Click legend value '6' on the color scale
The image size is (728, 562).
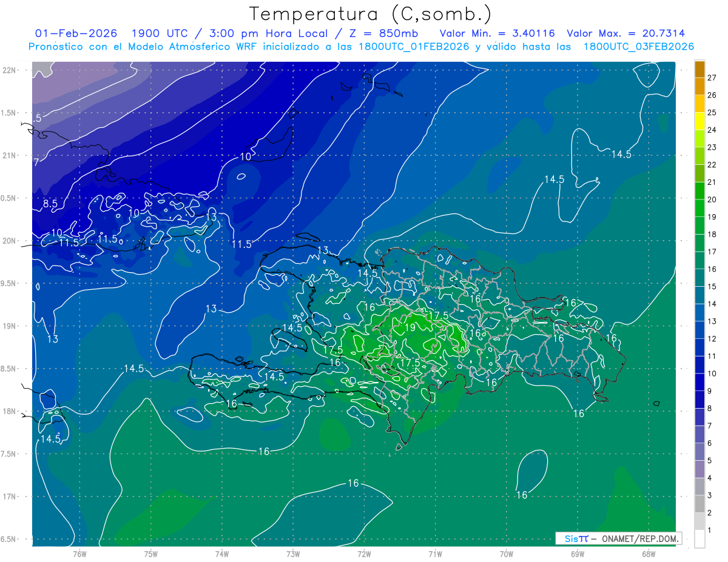710,443
